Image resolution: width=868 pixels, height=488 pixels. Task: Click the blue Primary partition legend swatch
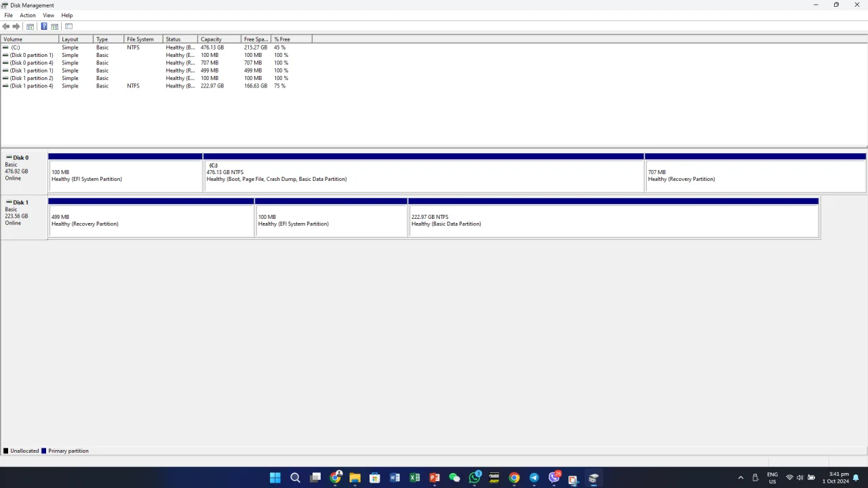(x=44, y=451)
